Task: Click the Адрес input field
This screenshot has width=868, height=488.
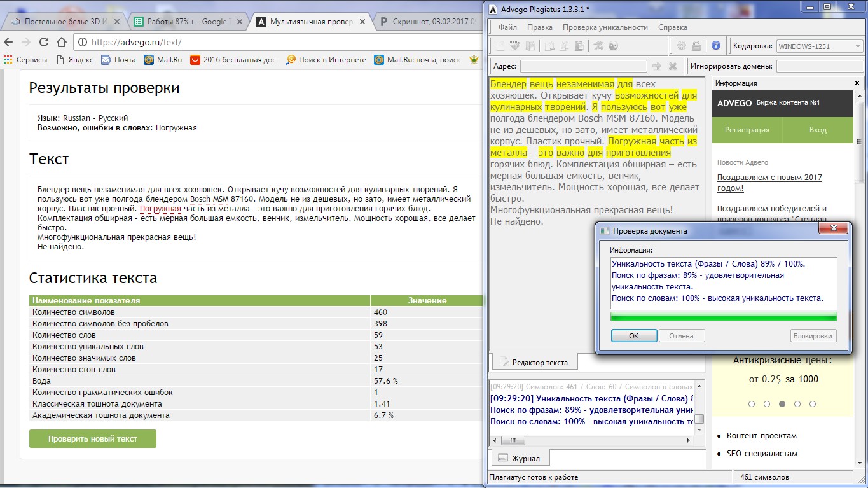Action: coord(583,66)
